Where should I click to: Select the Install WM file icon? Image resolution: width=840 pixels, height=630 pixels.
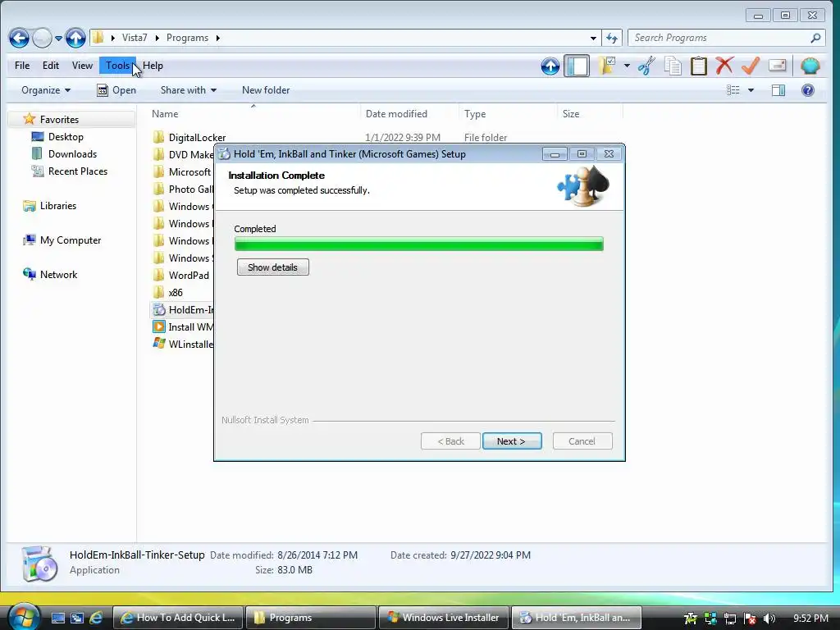click(159, 326)
